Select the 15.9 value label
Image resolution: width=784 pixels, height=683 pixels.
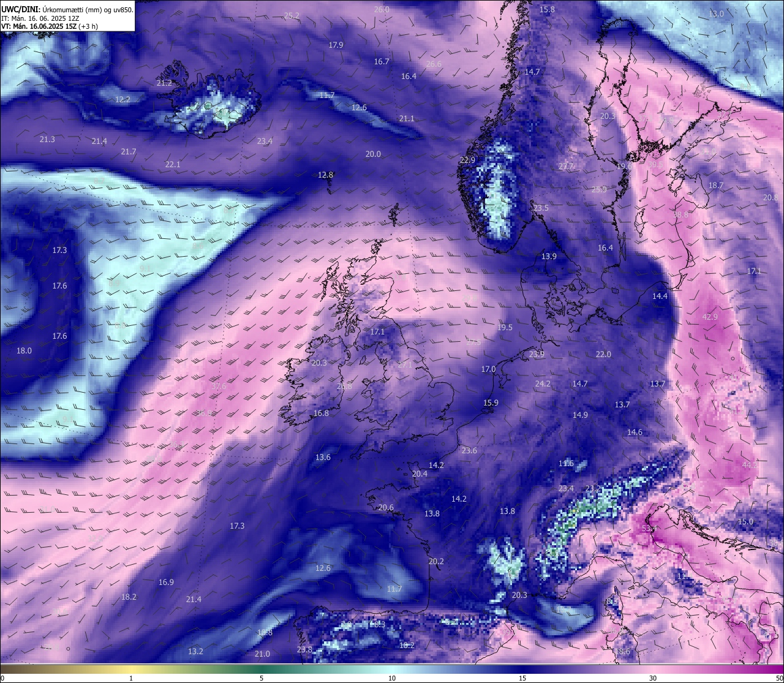[x=491, y=402]
